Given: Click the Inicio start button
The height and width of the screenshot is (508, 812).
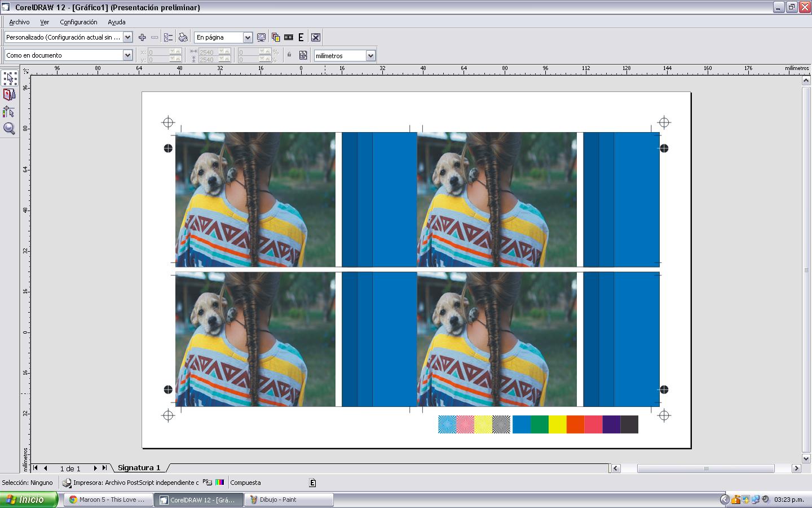Looking at the screenshot, I should [29, 500].
